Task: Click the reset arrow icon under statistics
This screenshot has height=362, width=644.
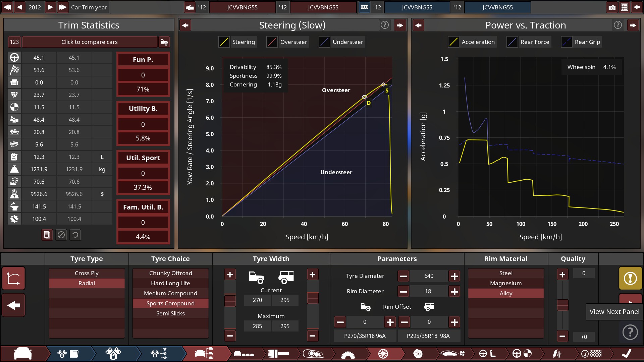Action: pos(75,235)
